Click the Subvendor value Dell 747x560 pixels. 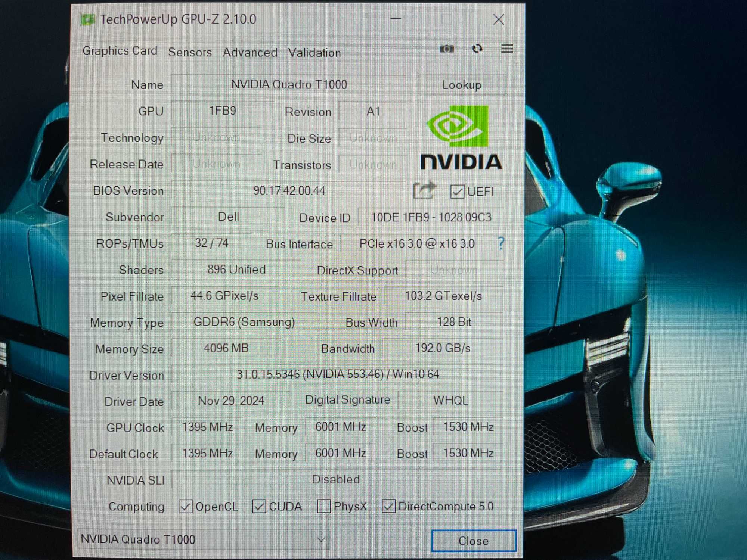pyautogui.click(x=228, y=217)
